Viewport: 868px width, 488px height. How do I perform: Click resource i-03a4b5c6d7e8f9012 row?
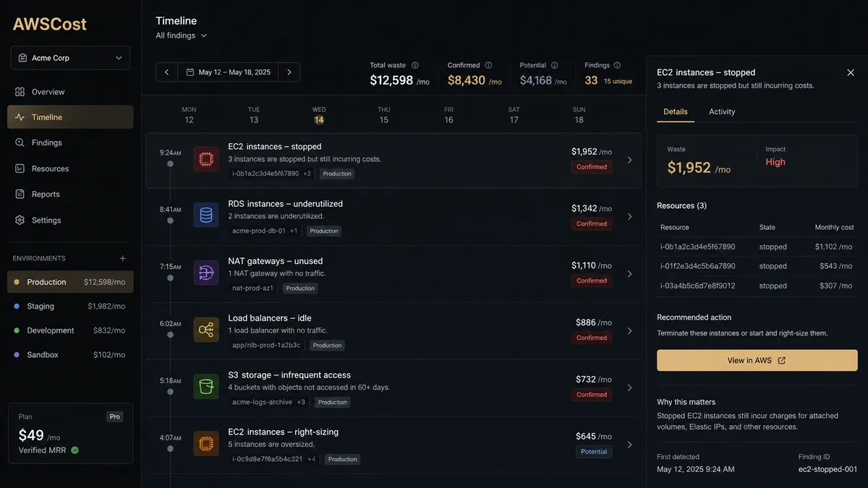click(757, 286)
